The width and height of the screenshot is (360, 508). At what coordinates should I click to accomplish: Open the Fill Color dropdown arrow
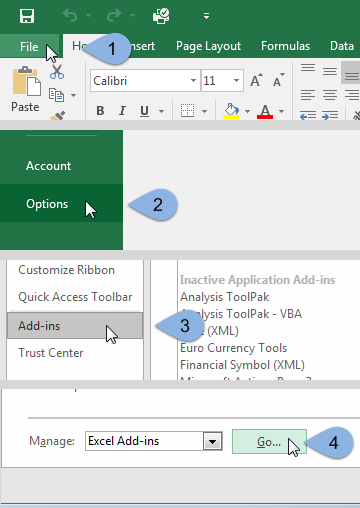[247, 111]
